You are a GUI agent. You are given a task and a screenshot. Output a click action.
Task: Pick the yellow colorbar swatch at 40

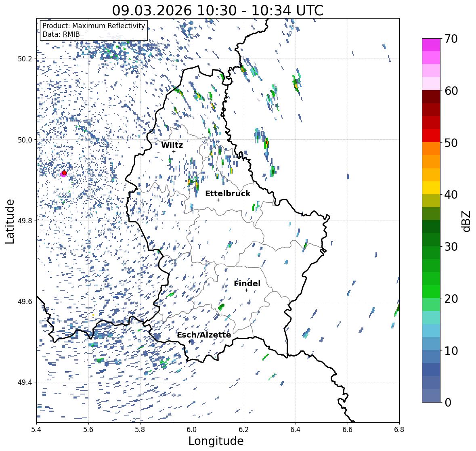pos(431,188)
